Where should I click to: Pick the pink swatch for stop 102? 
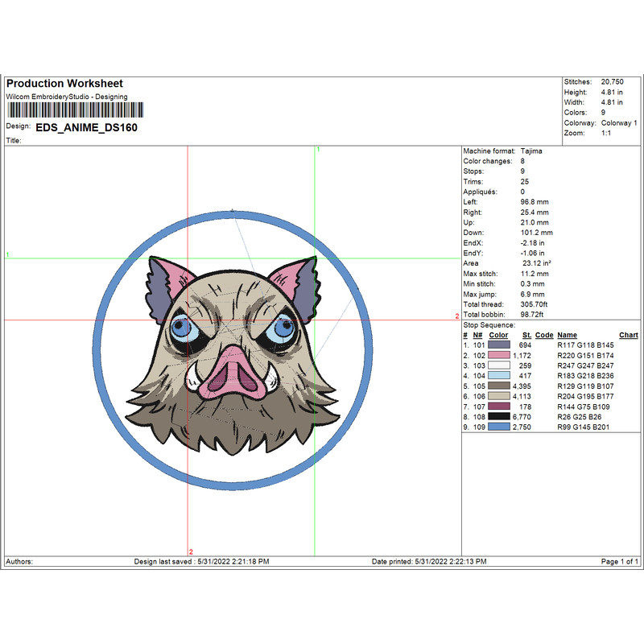tap(499, 355)
